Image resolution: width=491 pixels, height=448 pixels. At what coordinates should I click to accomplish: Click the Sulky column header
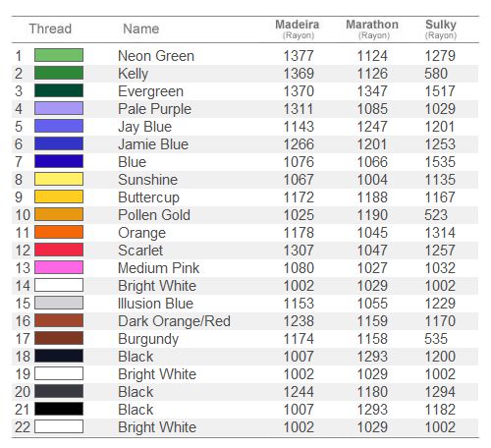tap(441, 28)
